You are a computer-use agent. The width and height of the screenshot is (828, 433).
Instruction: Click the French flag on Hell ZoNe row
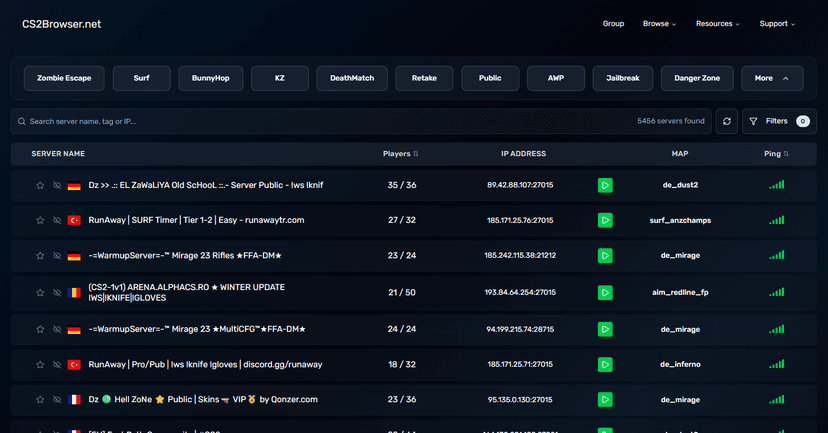pyautogui.click(x=74, y=400)
